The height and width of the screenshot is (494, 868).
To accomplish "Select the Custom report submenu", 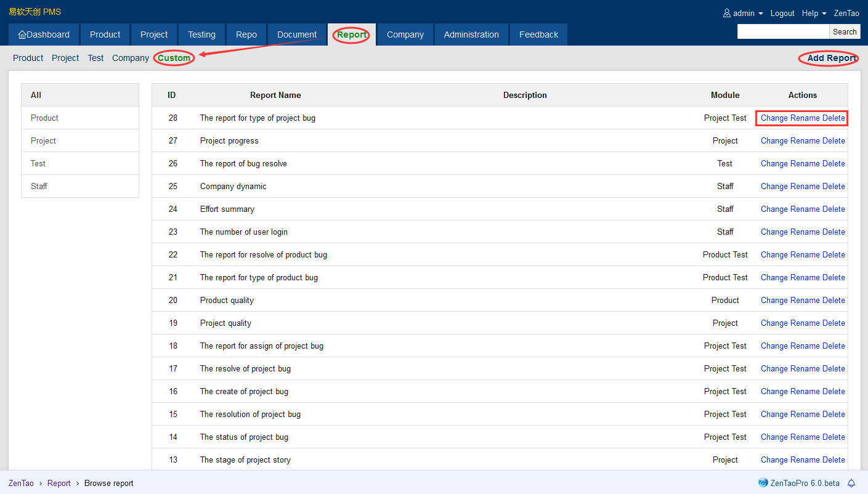I will click(174, 58).
